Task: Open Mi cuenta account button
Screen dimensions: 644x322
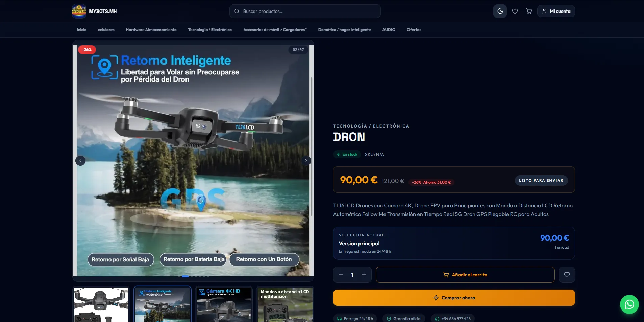Action: click(556, 11)
